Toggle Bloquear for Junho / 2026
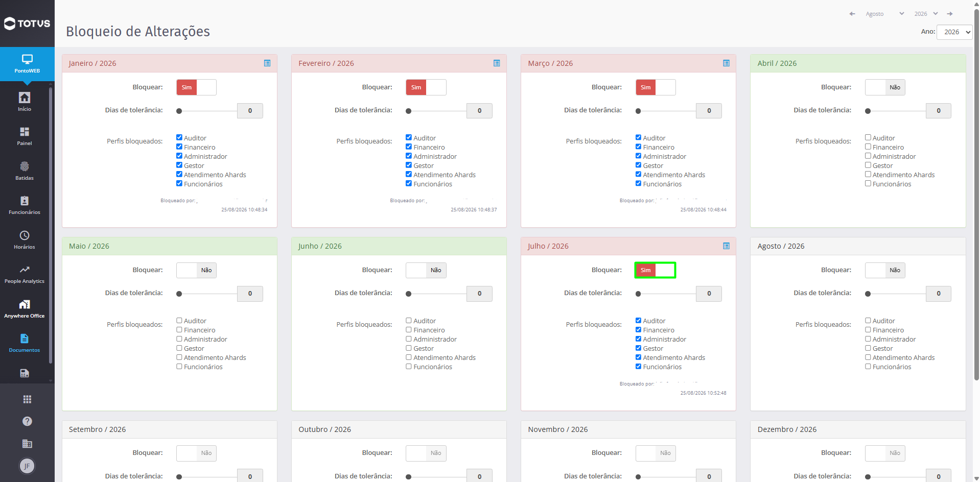Viewport: 980px width, 482px height. (426, 270)
